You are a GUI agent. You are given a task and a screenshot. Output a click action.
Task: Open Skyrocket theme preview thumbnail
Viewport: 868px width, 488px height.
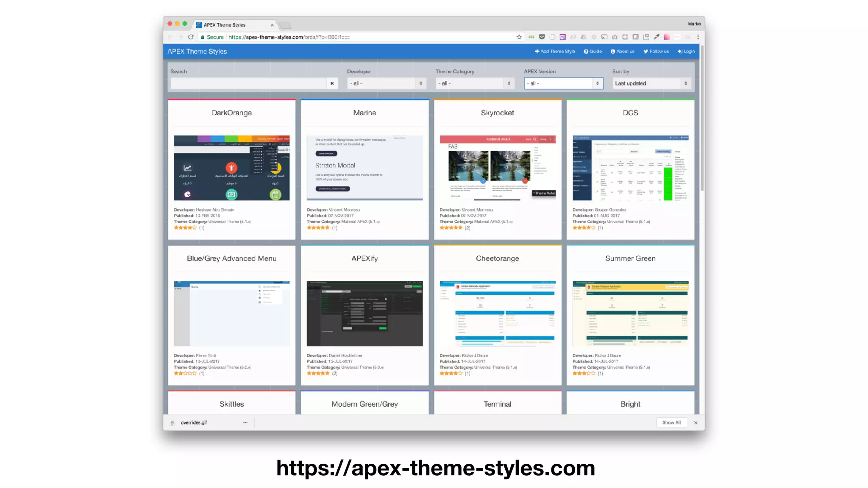pos(498,168)
